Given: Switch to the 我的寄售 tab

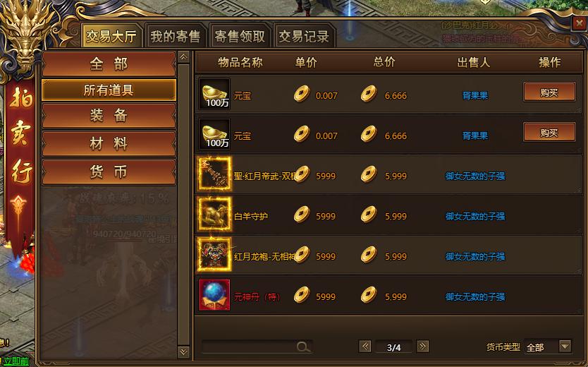Looking at the screenshot, I should coord(175,37).
